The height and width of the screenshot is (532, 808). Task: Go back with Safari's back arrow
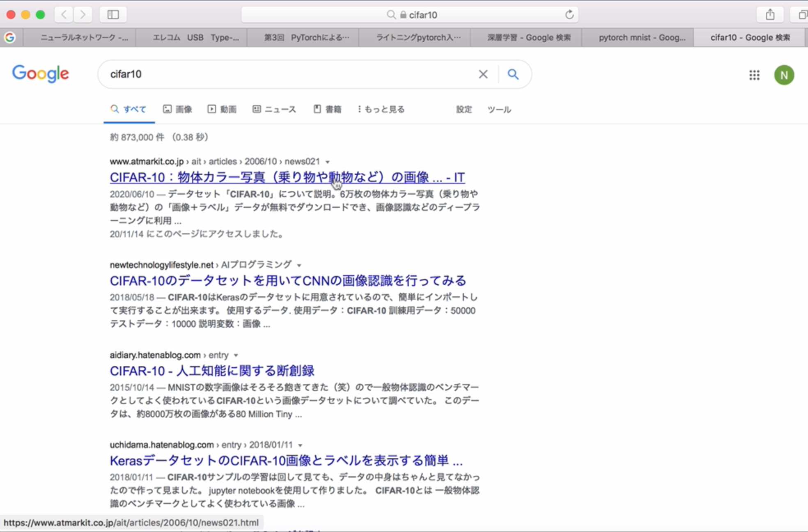[64, 15]
